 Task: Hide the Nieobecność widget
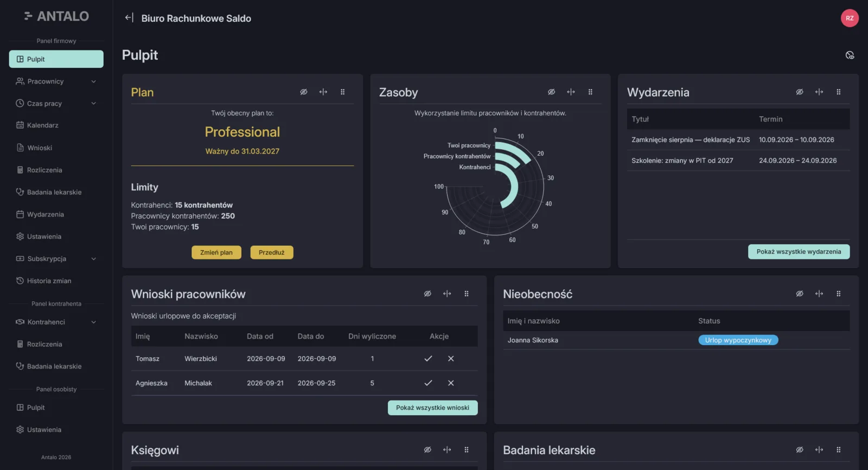point(800,294)
